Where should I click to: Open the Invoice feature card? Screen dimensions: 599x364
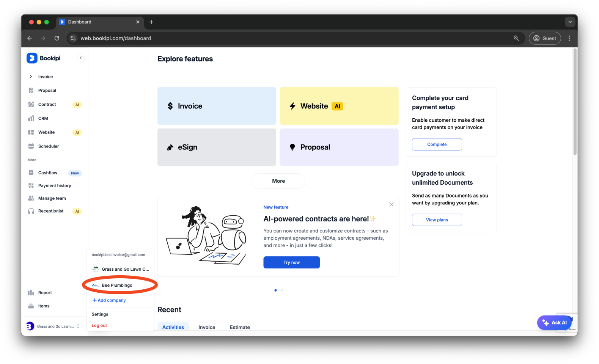pos(217,106)
